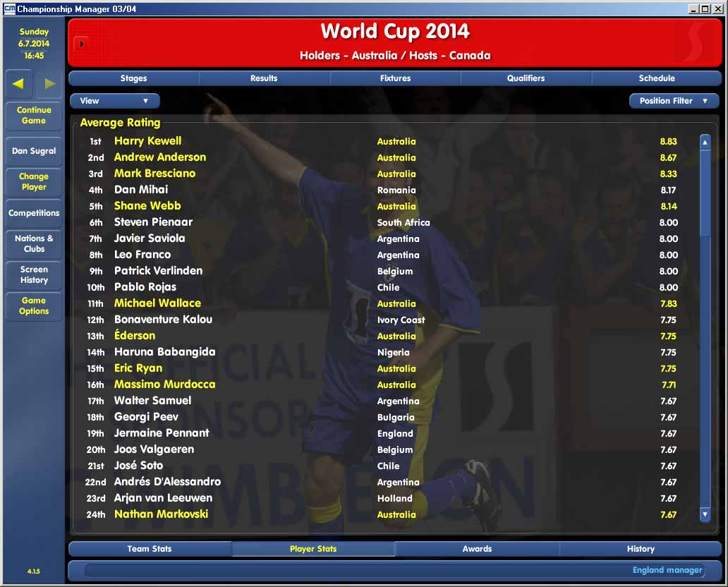Screen dimensions: 728x587
Task: Select player Pablo Rojas
Action: (x=145, y=287)
